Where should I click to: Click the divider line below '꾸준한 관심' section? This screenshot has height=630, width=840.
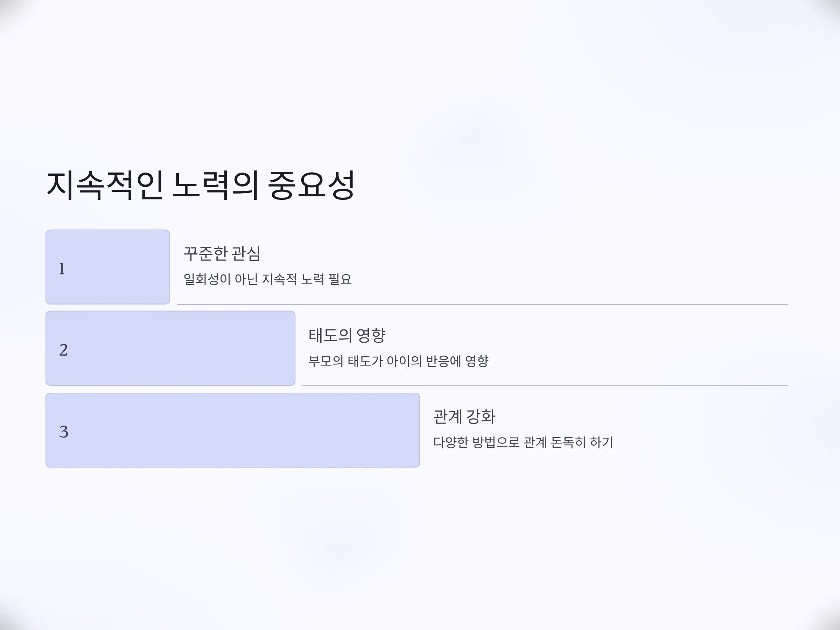point(482,304)
